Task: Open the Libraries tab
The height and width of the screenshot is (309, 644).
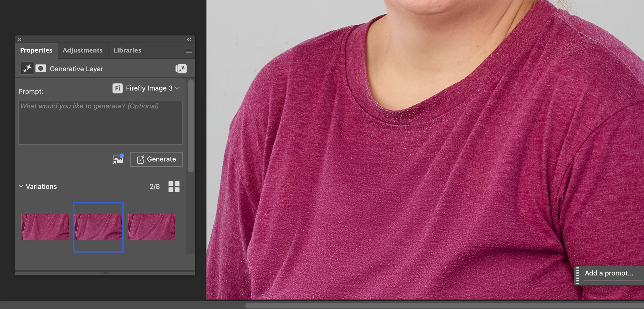Action: (x=127, y=50)
